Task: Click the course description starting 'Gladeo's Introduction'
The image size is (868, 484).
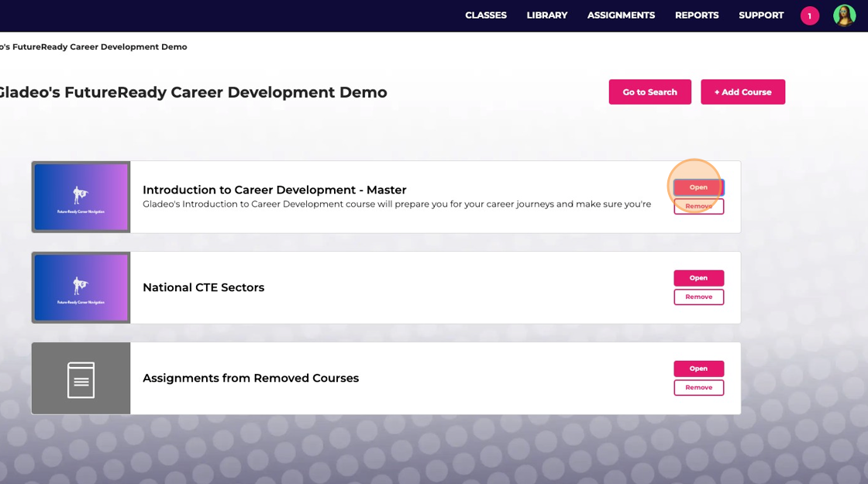Action: pyautogui.click(x=397, y=204)
